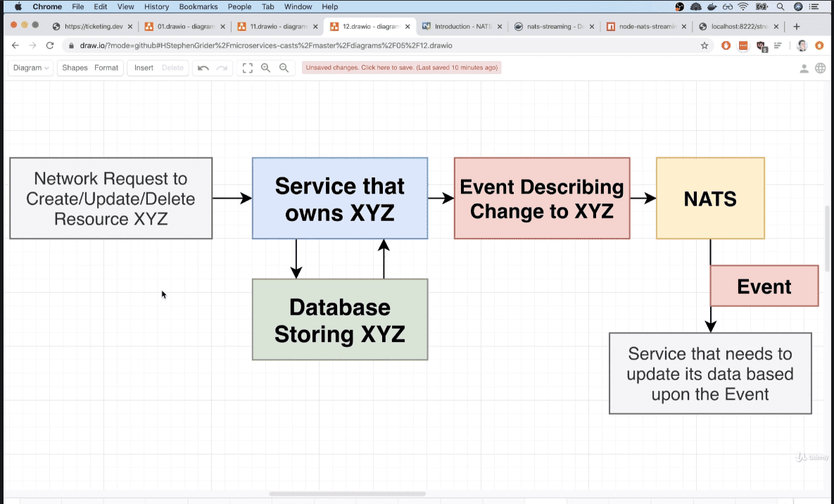The width and height of the screenshot is (834, 504).
Task: Zoom in using the magnifier plus icon
Action: (265, 68)
